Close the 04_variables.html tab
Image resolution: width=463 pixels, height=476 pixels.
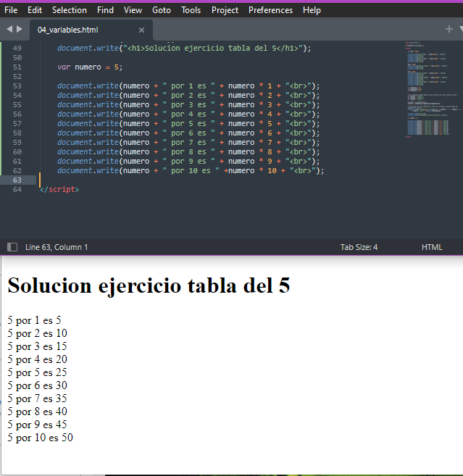click(x=141, y=30)
